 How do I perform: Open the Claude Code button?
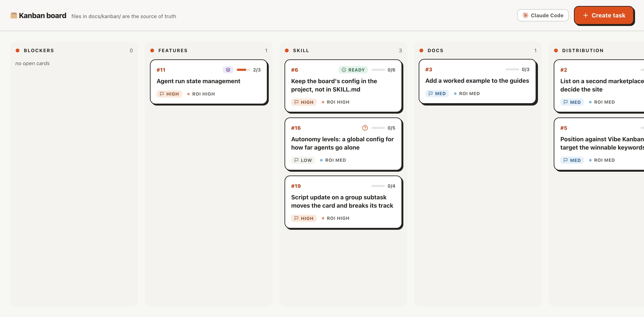click(x=543, y=16)
